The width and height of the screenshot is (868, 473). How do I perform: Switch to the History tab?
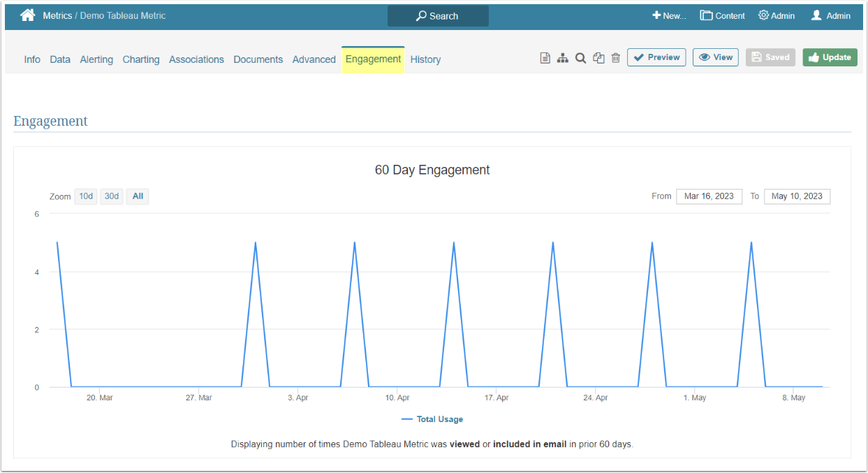(425, 59)
